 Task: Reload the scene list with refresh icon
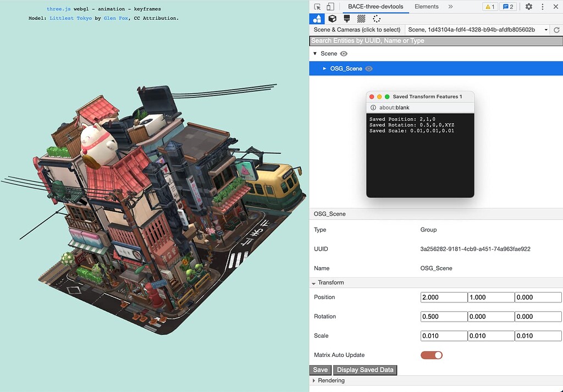[555, 30]
